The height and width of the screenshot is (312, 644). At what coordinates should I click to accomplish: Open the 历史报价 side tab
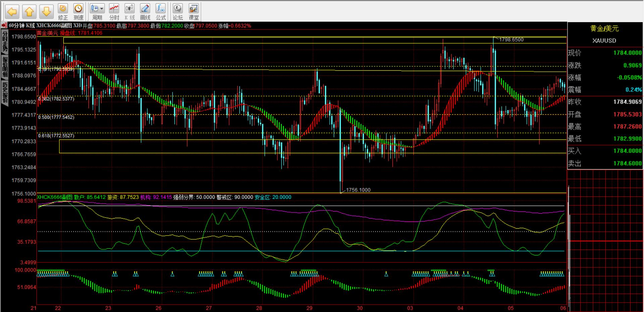(x=5, y=93)
